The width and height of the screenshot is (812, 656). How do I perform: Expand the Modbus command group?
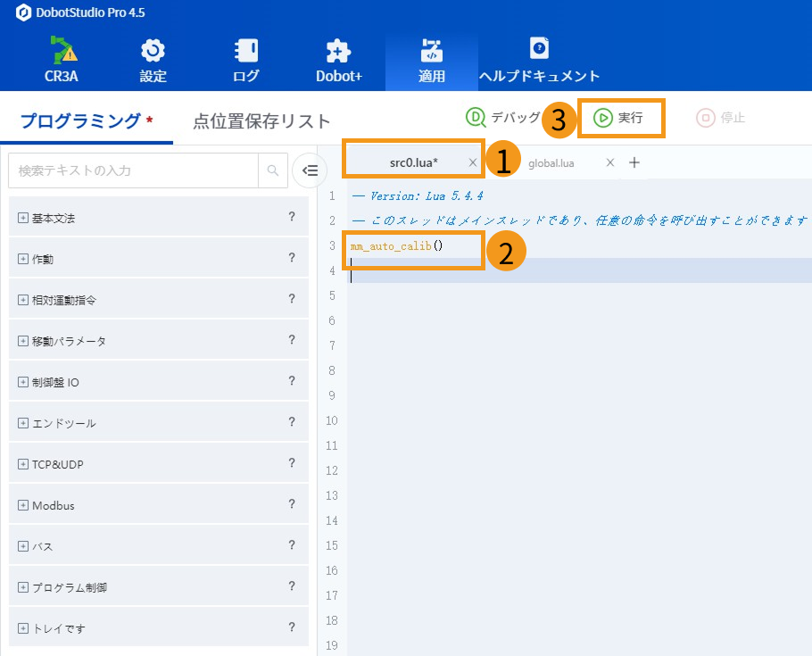pos(23,505)
